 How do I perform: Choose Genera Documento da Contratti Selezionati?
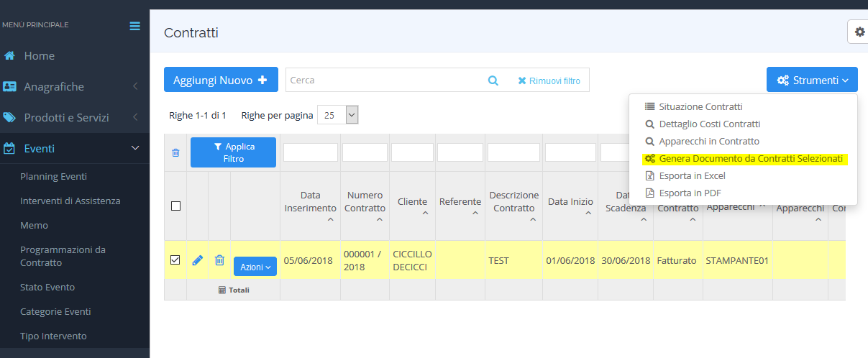[743, 159]
